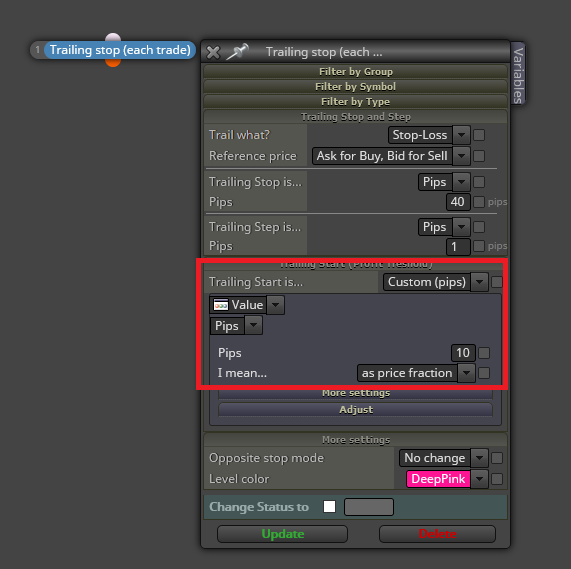Open the Trailing Stop is... Pips dropdown
571x569 pixels.
pos(444,182)
